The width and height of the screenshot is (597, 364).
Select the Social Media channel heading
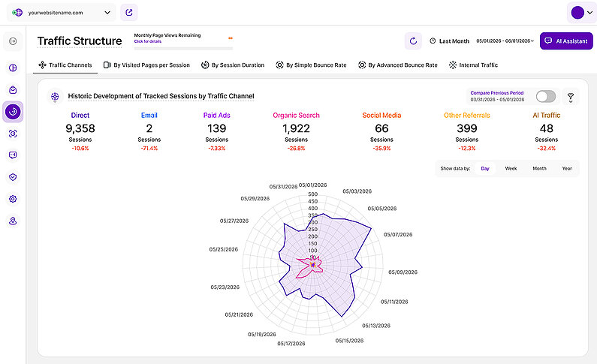[381, 116]
